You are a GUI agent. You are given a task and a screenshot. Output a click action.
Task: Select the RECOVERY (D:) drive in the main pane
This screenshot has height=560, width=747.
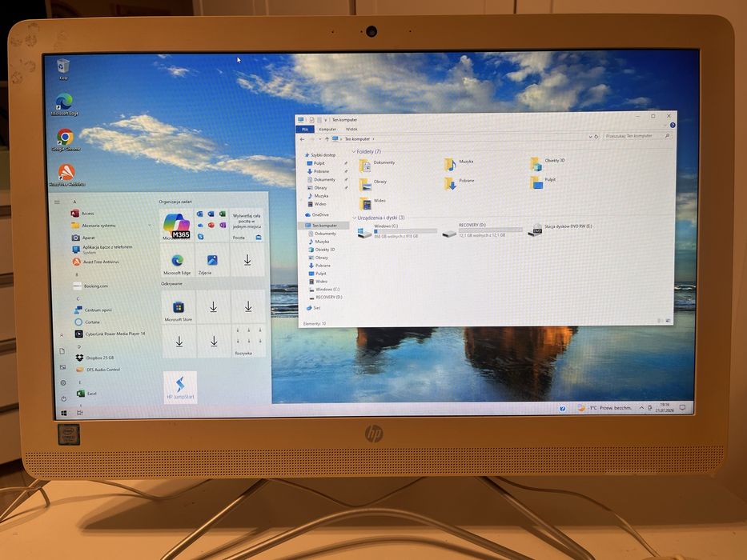click(482, 230)
